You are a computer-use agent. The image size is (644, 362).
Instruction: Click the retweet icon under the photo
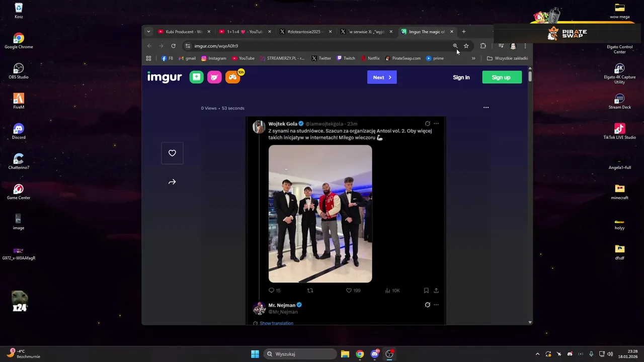tap(310, 291)
